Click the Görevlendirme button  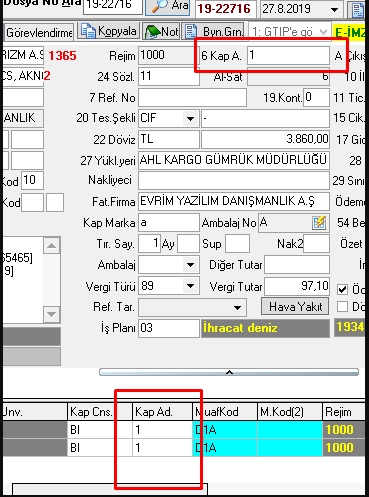[x=38, y=32]
